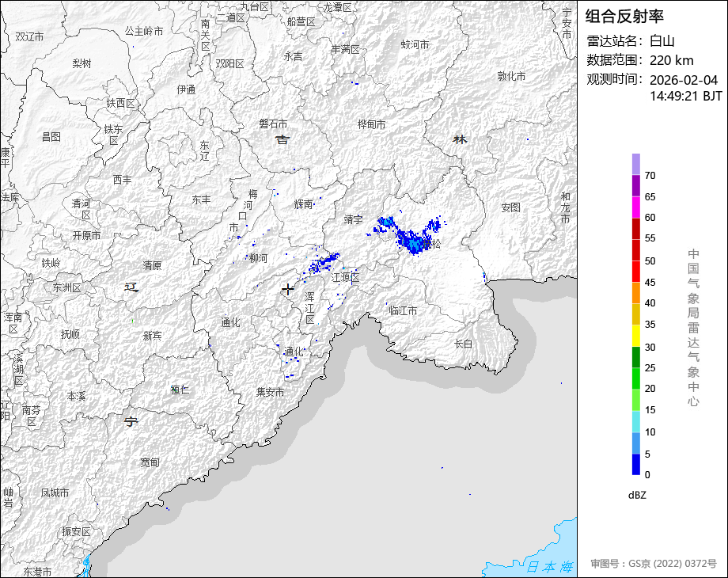The width and height of the screenshot is (728, 578).
Task: Click the 铁西区 map label
Action: [x=121, y=103]
